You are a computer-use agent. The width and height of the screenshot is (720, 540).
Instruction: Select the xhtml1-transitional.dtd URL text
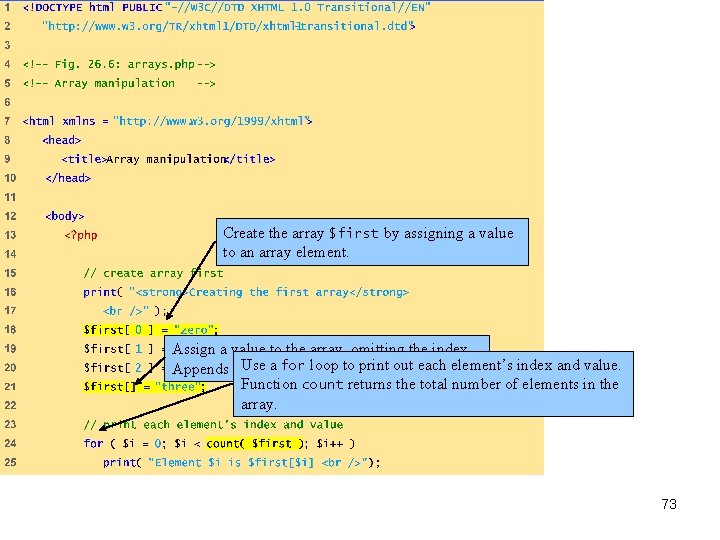click(229, 26)
